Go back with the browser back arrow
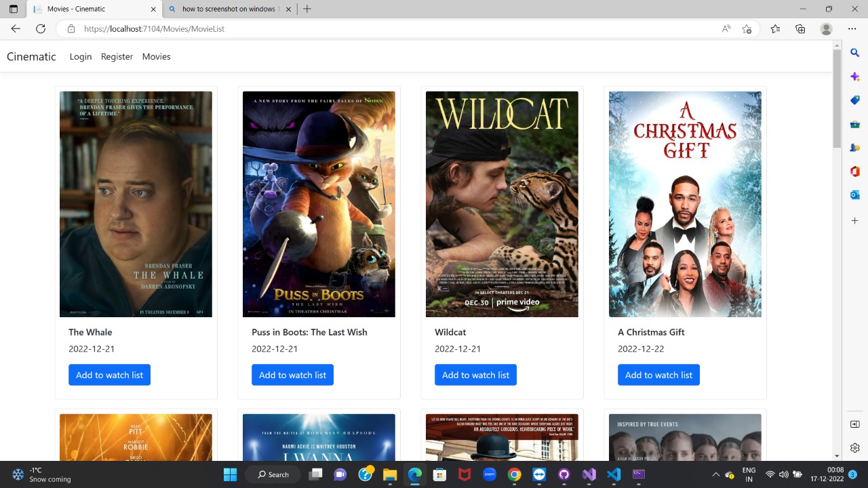 coord(16,28)
